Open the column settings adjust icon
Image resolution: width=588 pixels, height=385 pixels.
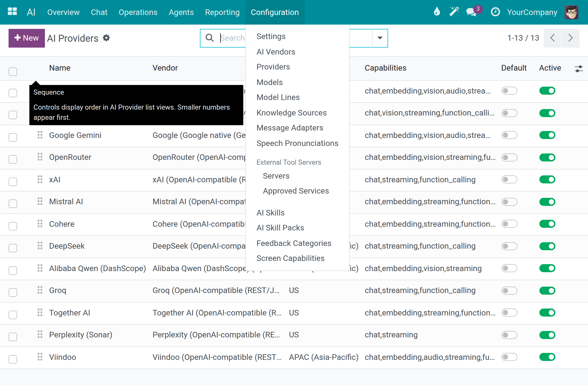tap(578, 69)
